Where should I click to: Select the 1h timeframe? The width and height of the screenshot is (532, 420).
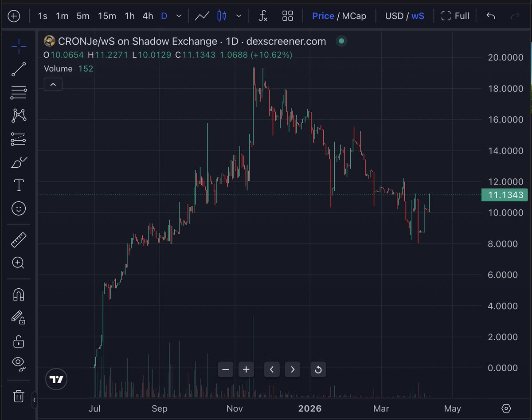pyautogui.click(x=129, y=16)
